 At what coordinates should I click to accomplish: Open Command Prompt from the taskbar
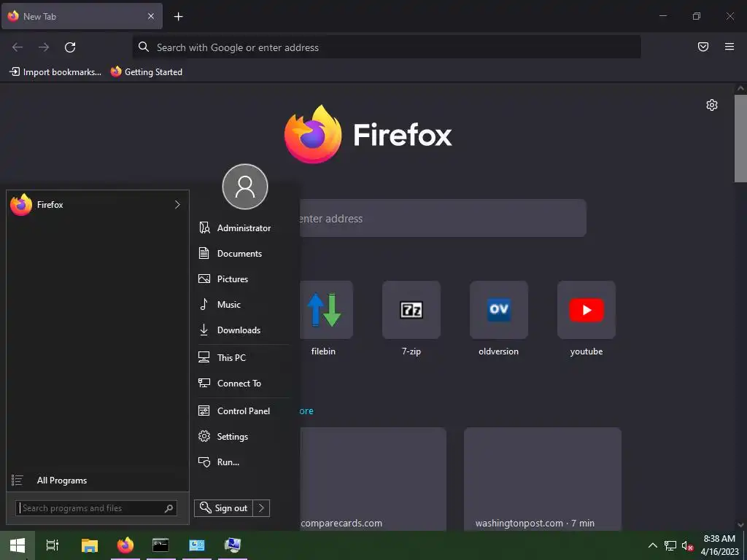(160, 545)
